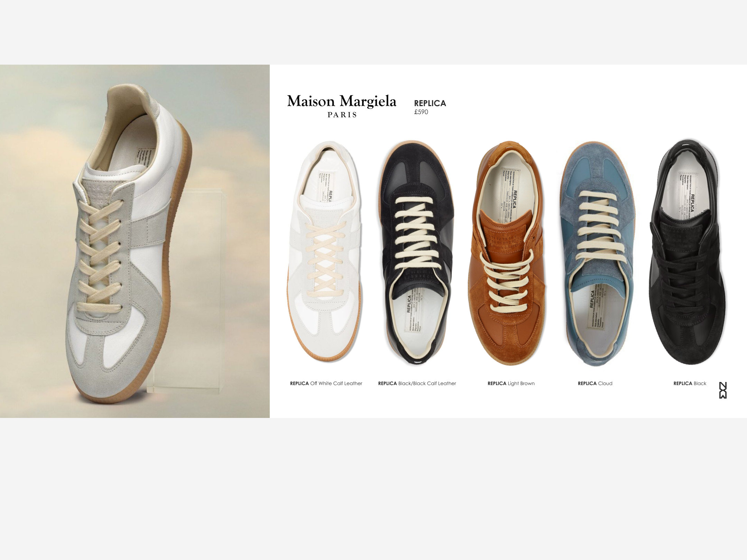Select the Light Brown sneaker image
747x560 pixels.
[507, 253]
